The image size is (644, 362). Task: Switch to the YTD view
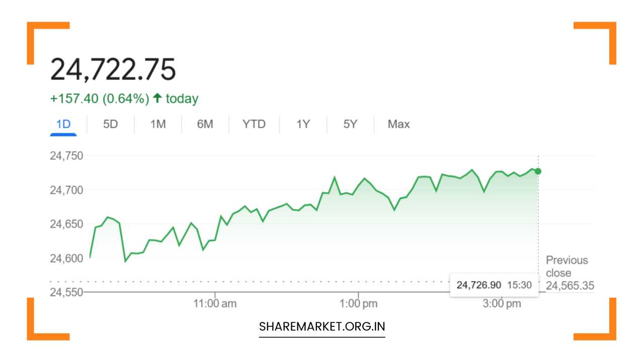254,124
